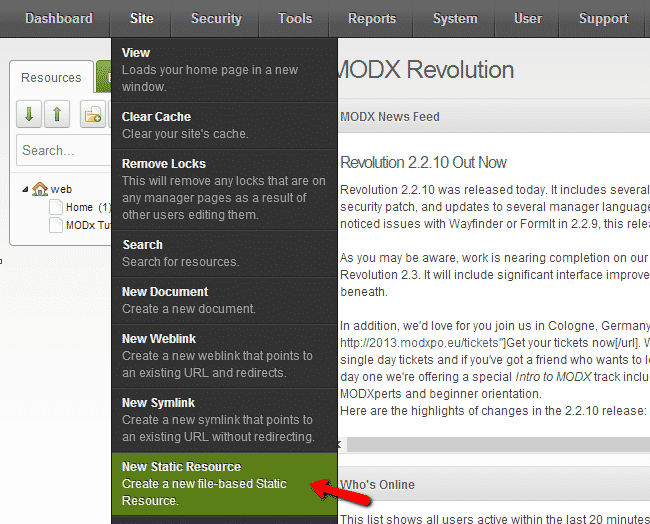Collapse the web tree node arrow

coord(25,189)
